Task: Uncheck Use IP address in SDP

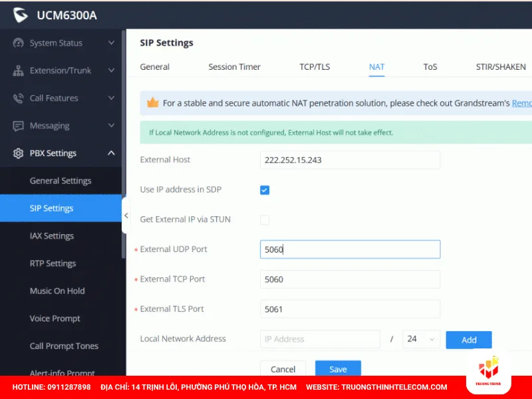Action: [x=265, y=190]
